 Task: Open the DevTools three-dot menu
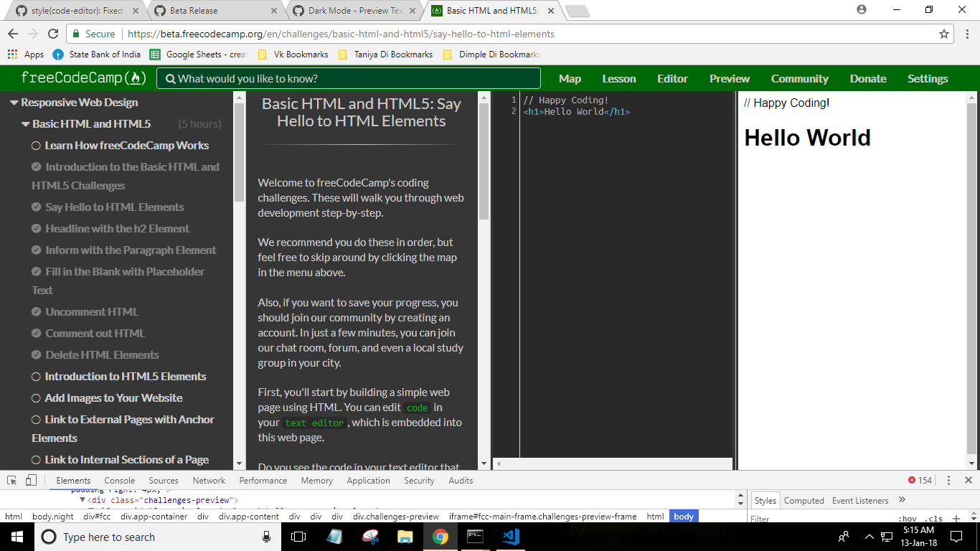click(948, 479)
